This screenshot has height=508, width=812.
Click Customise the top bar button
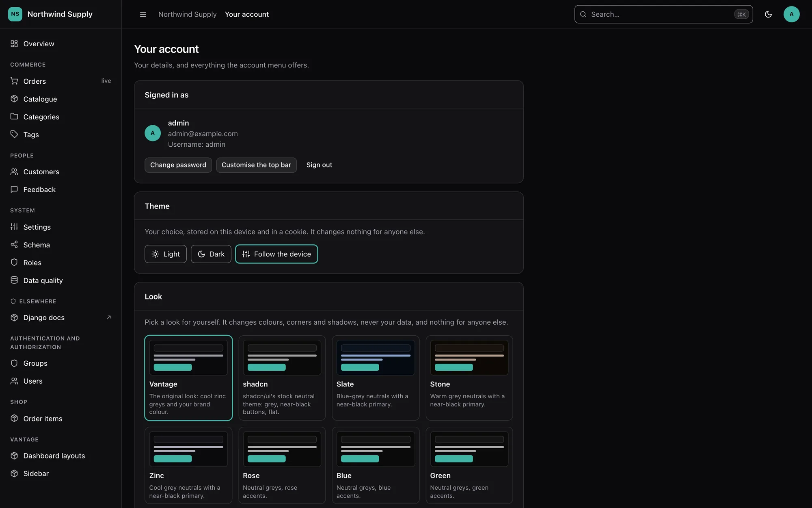[256, 165]
